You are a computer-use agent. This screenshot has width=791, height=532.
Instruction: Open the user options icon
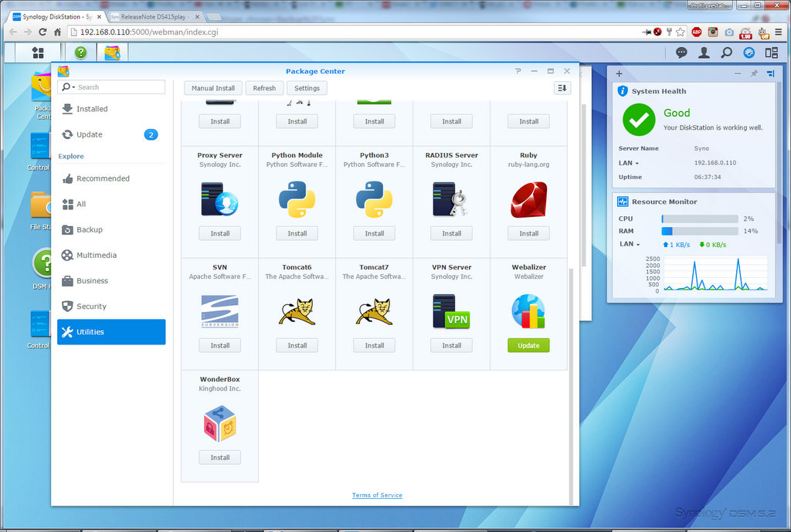[704, 53]
